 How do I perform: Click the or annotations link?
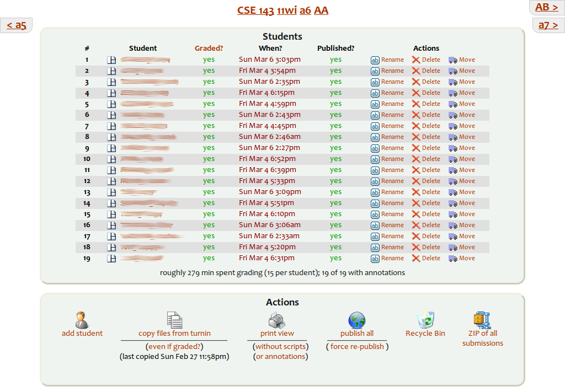[281, 357]
